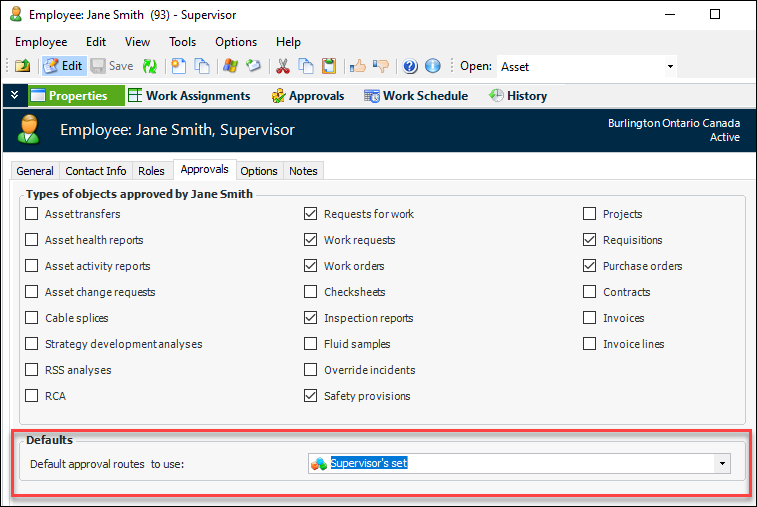Open help via blue question mark icon
Screen dimensions: 757x507
click(410, 66)
